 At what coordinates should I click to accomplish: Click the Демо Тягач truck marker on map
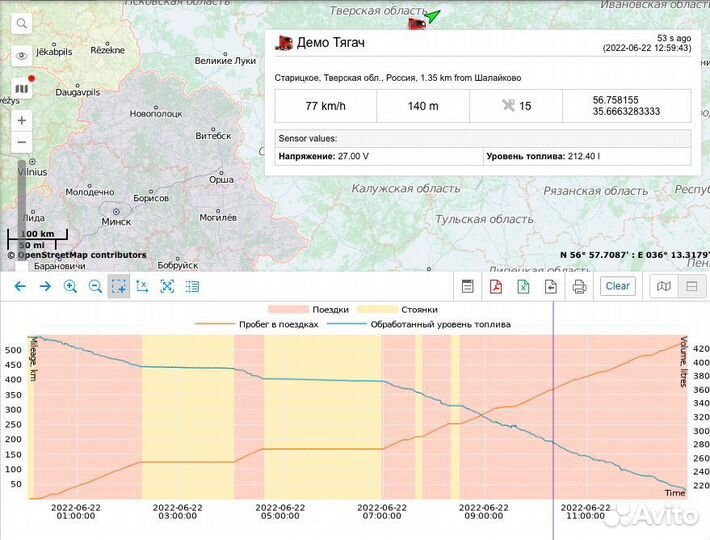point(416,23)
